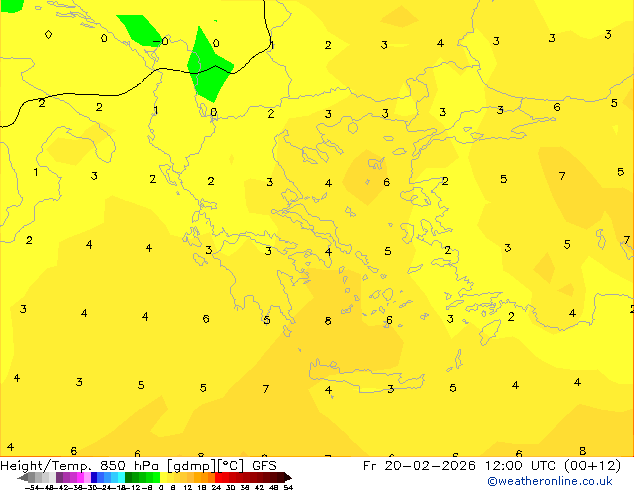Image resolution: width=634 pixels, height=490 pixels.
Task: Select the '(00+12)' forecast offset text
Action: (592, 466)
